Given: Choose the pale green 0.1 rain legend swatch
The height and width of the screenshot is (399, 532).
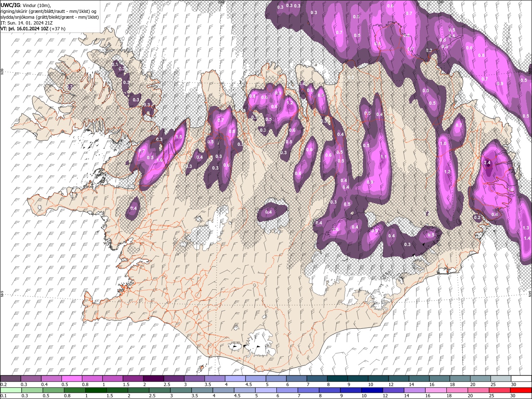Looking at the screenshot, I should 11,390.
